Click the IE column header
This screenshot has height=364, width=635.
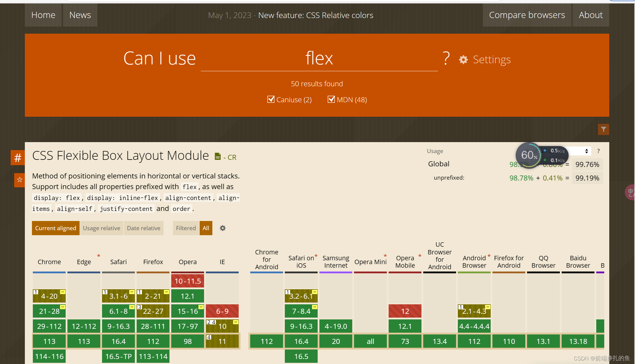pos(222,262)
